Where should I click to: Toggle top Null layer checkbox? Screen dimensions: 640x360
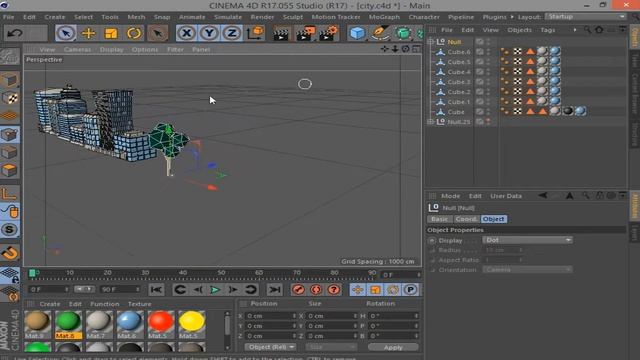[480, 42]
